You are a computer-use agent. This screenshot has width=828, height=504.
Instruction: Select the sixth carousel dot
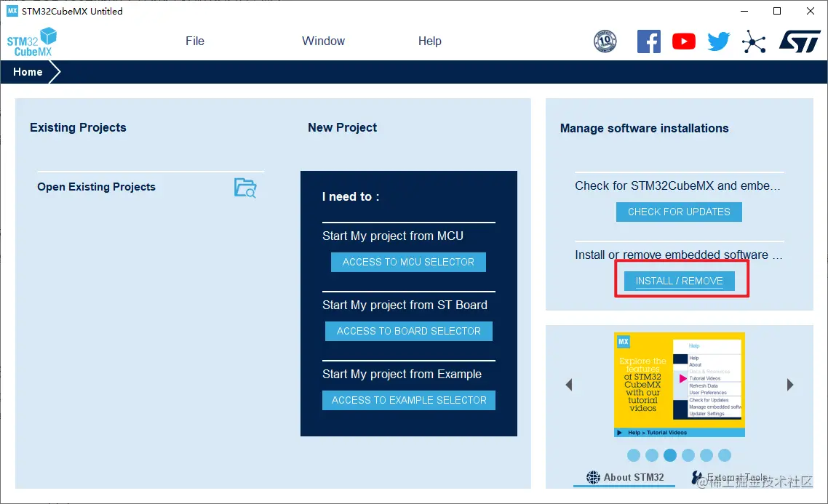(x=725, y=455)
